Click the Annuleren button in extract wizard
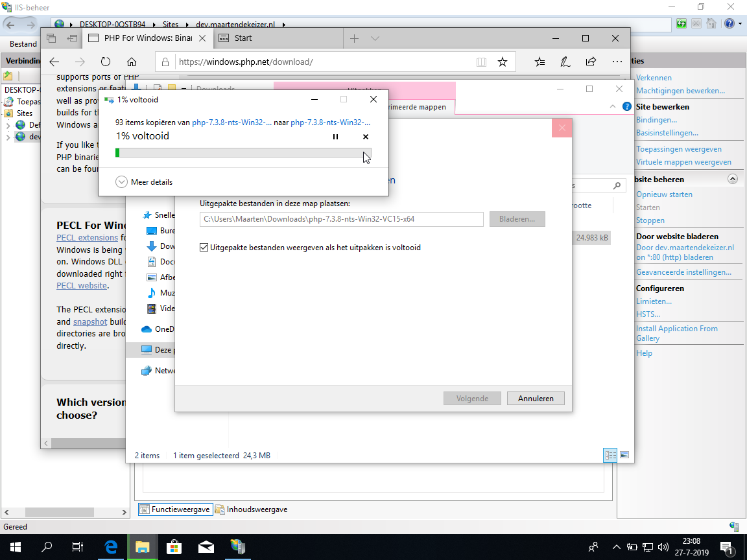Screen dimensions: 747x560 pos(536,398)
